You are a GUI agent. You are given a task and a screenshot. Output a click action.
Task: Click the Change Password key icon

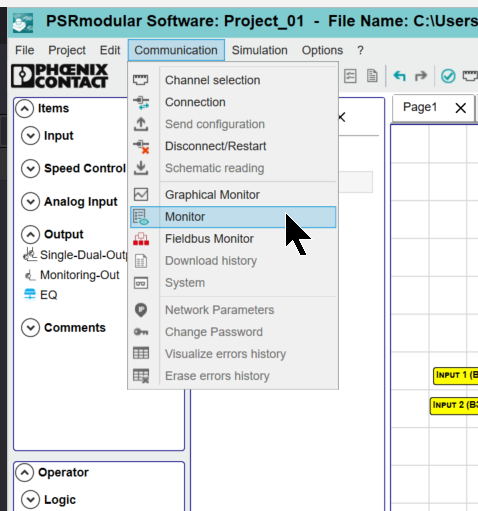(141, 332)
